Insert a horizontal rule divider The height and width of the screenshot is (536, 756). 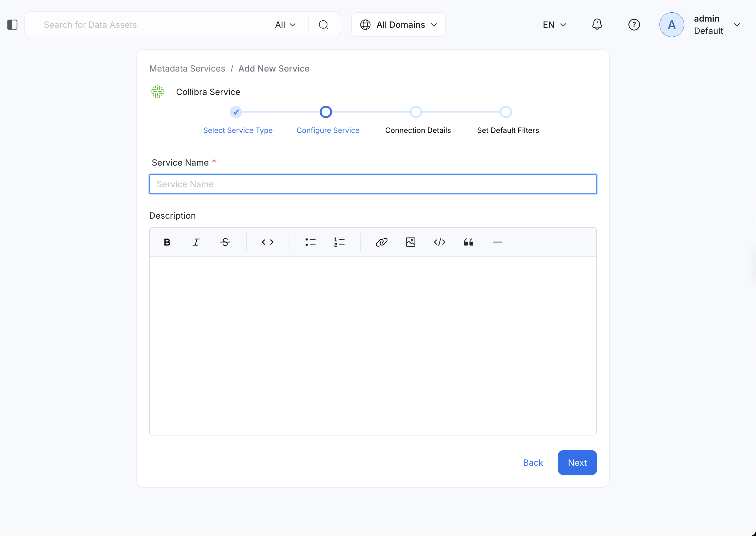tap(497, 242)
